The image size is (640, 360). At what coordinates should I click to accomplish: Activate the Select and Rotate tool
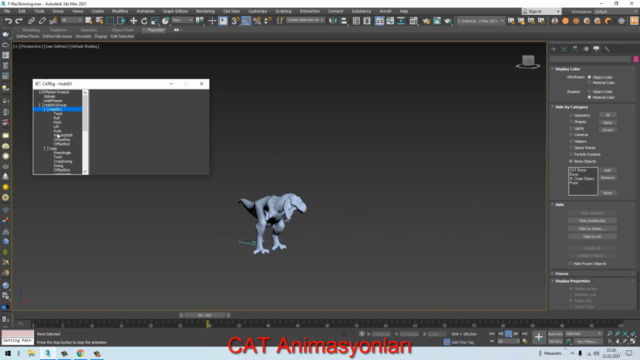pyautogui.click(x=144, y=21)
